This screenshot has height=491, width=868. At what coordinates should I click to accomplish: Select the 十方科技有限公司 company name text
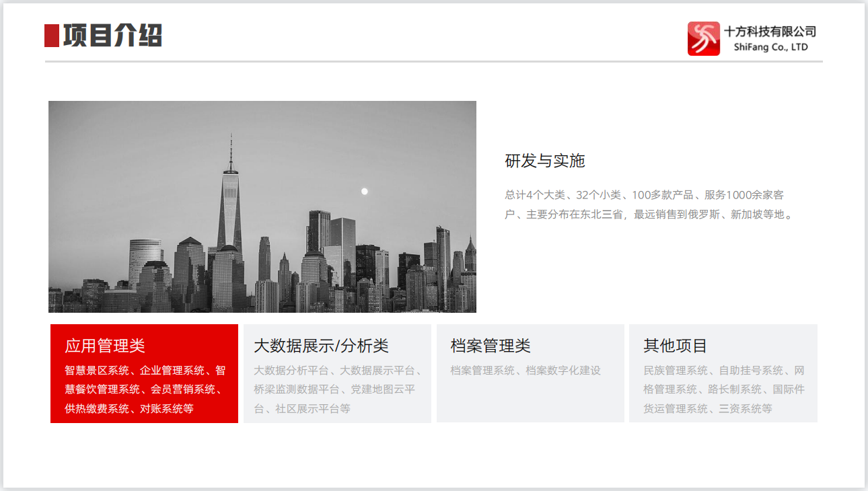click(770, 31)
